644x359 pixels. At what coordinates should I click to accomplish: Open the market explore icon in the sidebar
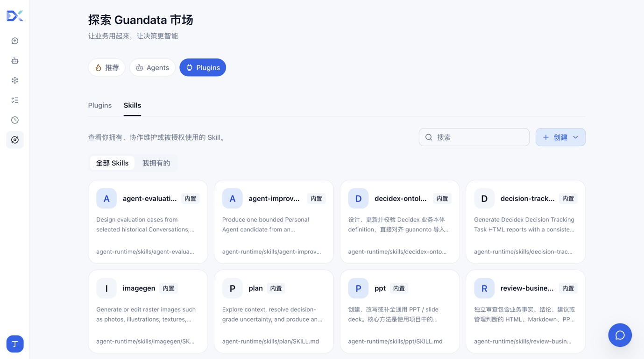click(x=15, y=140)
